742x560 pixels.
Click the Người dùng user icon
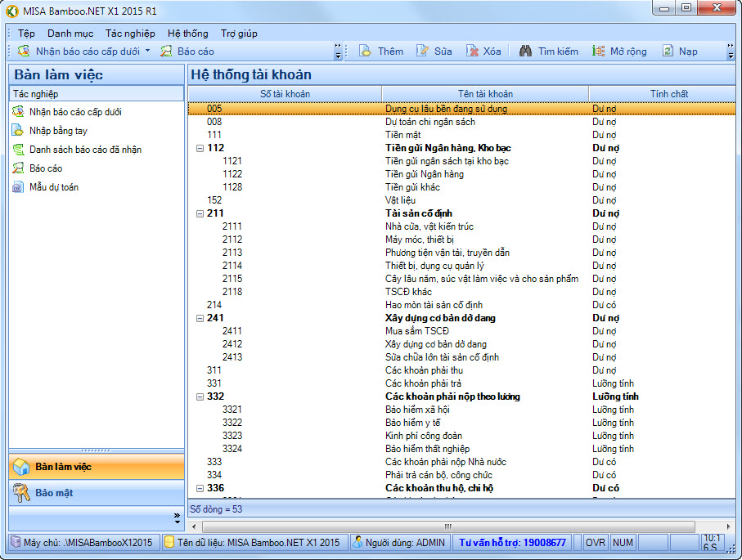click(x=358, y=542)
